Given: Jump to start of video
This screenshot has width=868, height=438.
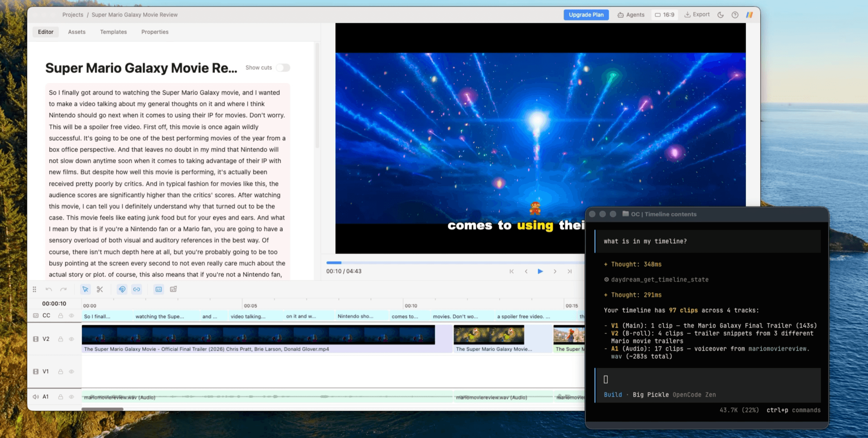Looking at the screenshot, I should click(511, 271).
